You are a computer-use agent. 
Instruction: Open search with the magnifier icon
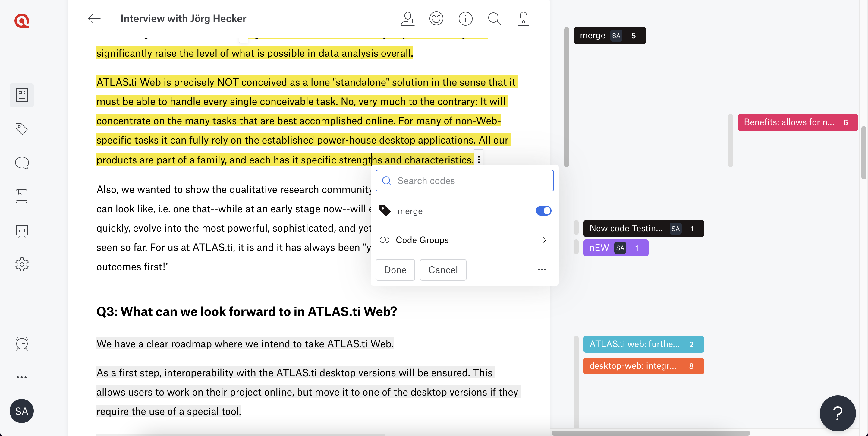pos(494,19)
